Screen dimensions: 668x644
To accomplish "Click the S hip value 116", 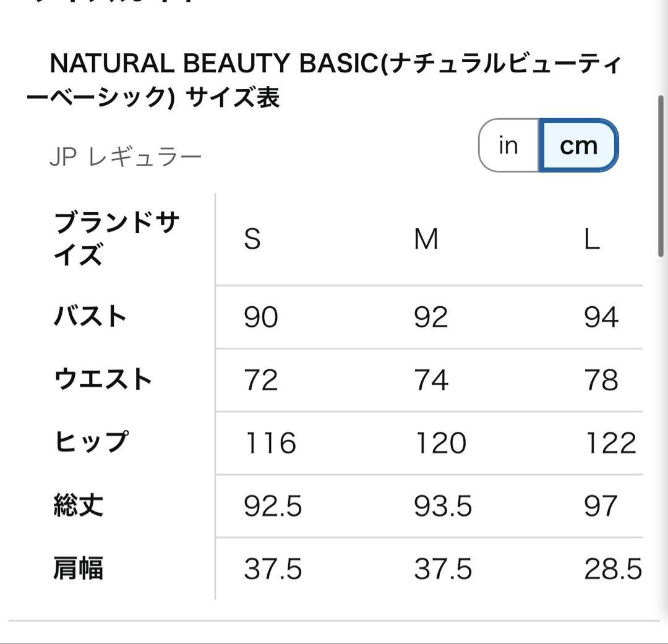I will (x=270, y=443).
